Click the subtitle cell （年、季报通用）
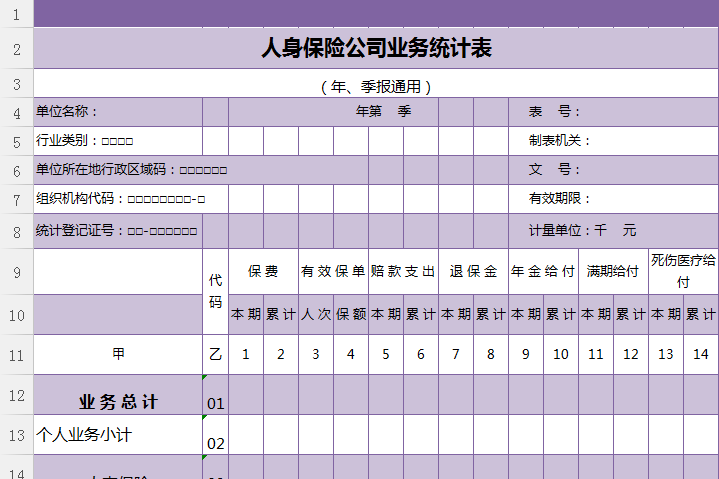This screenshot has height=479, width=719. click(x=376, y=86)
